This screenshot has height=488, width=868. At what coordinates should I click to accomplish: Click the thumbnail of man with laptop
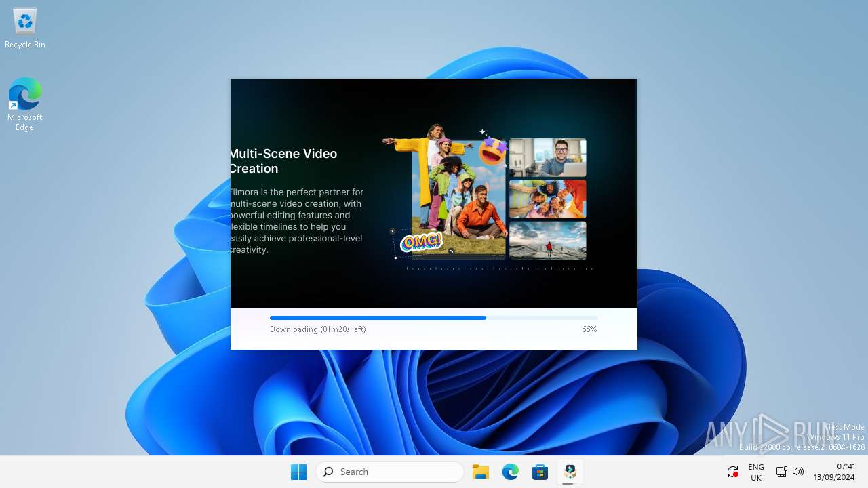pos(548,158)
